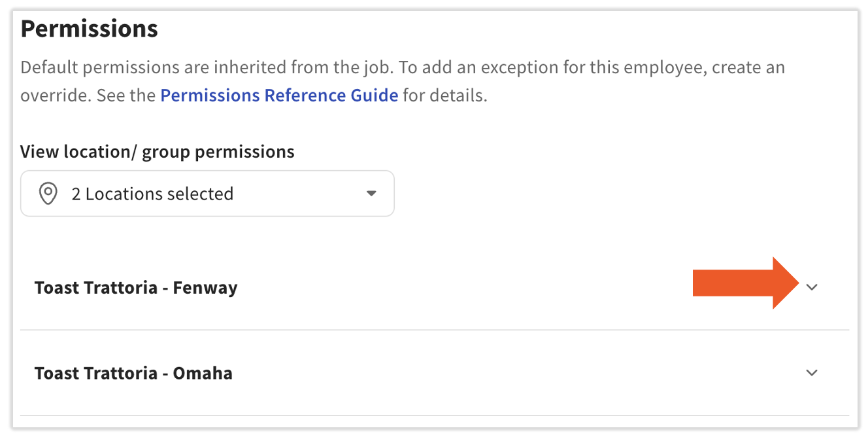This screenshot has width=868, height=441.
Task: Click the '2 Locations selected' text
Action: (152, 194)
